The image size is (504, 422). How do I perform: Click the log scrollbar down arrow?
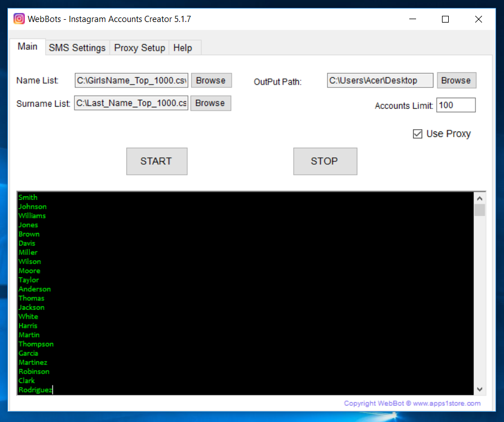point(480,389)
